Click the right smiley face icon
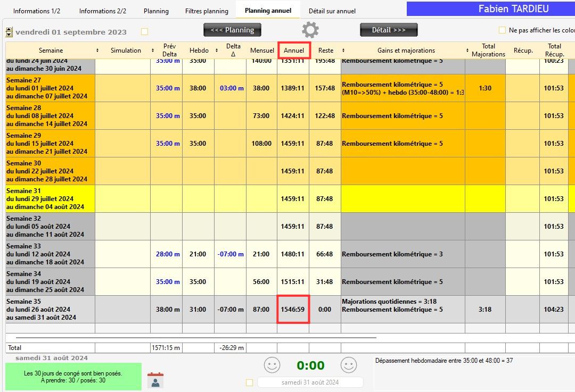Viewport: 575px width, 392px height. (349, 365)
